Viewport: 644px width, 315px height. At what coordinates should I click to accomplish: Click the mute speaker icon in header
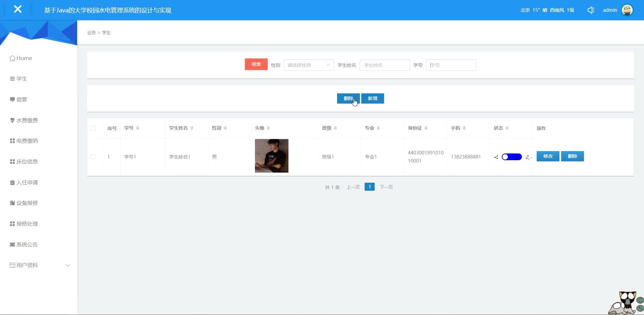[591, 10]
